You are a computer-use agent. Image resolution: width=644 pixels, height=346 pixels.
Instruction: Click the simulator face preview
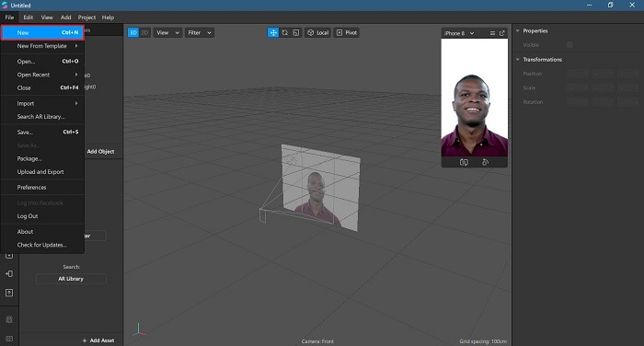click(475, 98)
